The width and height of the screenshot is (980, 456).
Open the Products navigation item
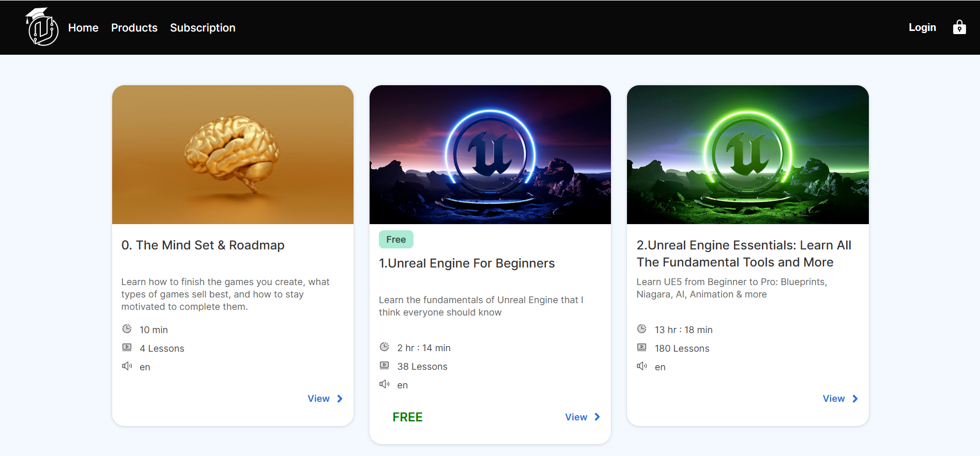coord(134,27)
